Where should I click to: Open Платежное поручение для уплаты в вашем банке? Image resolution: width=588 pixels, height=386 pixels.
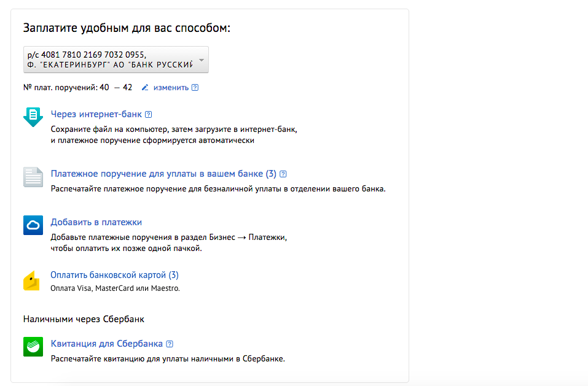coord(163,174)
